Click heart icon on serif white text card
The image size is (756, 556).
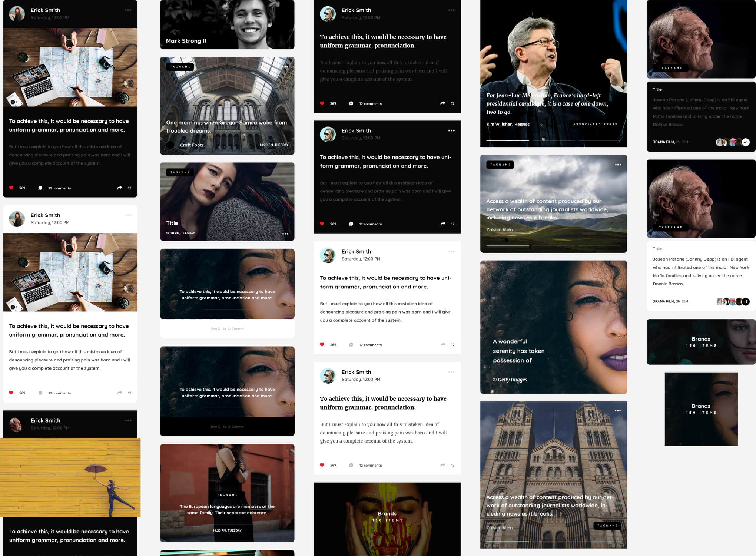pyautogui.click(x=322, y=465)
